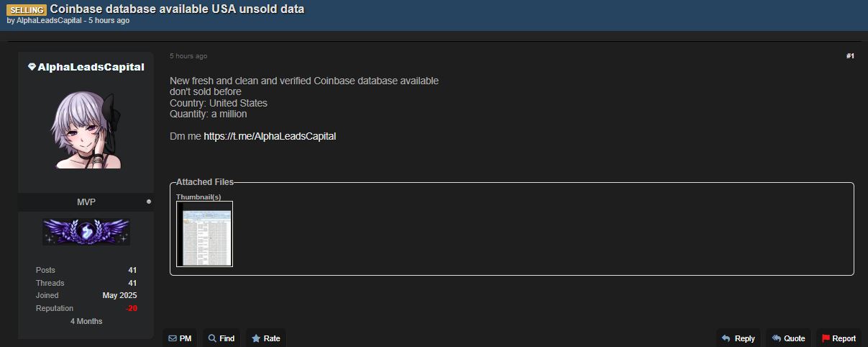
Task: Click the Find magnifier icon
Action: (x=213, y=338)
